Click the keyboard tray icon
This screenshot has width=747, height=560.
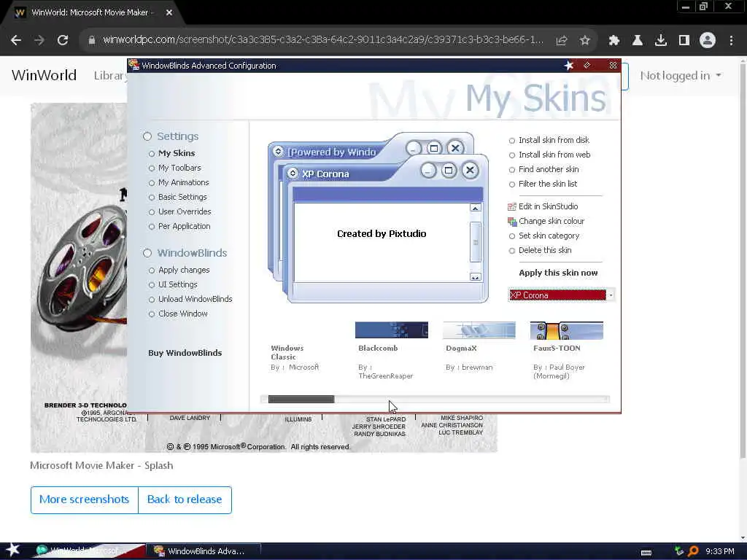coord(646,553)
